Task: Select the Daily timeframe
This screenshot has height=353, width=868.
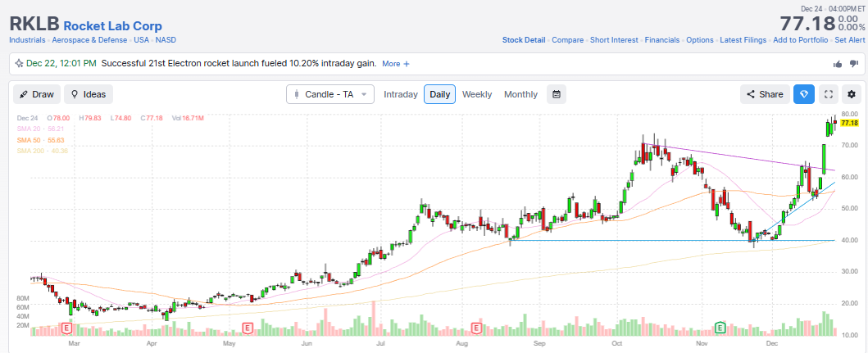Action: (x=439, y=94)
